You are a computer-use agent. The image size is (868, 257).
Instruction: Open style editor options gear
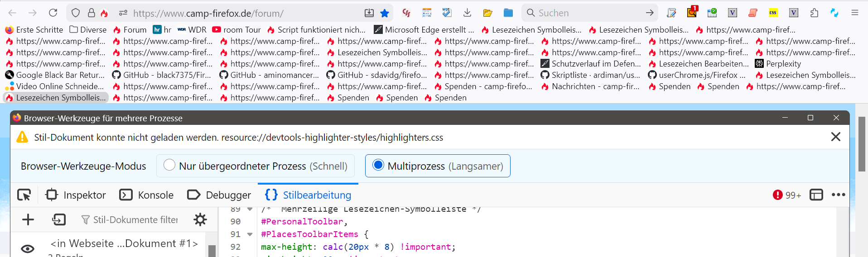200,220
